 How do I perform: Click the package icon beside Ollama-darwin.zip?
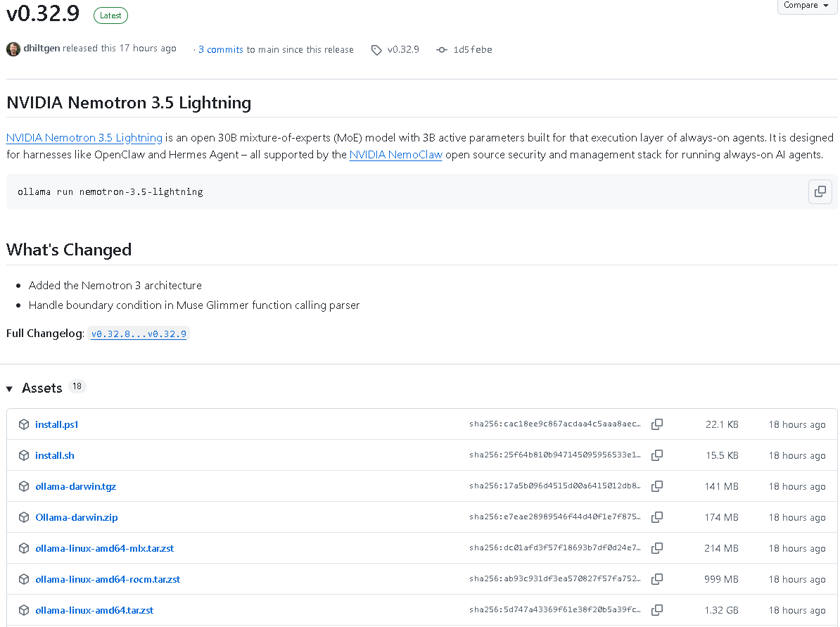pos(24,517)
